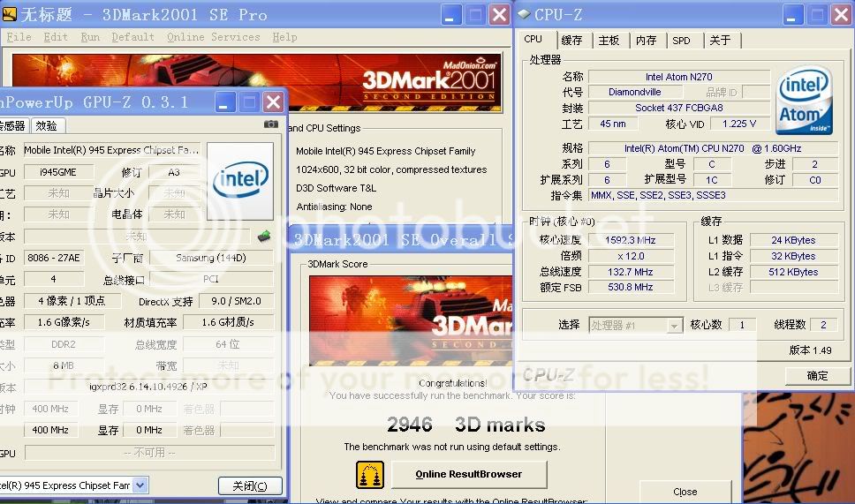
Task: Click the GPU-Z screenshot camera icon
Action: [x=271, y=124]
